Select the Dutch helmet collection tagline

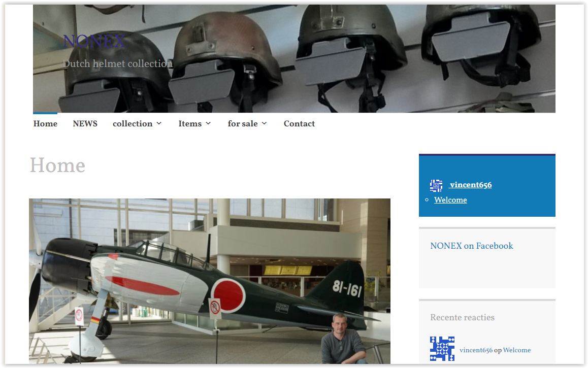[x=117, y=64]
